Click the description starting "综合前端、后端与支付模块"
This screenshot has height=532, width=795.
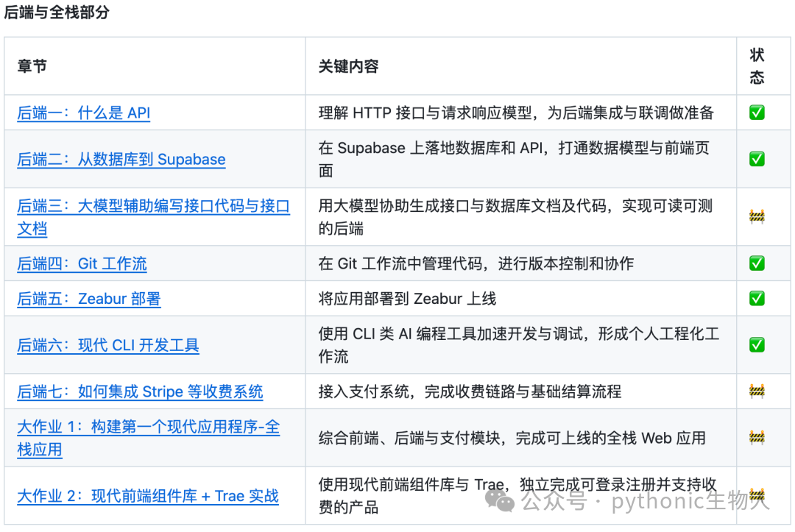(x=512, y=439)
